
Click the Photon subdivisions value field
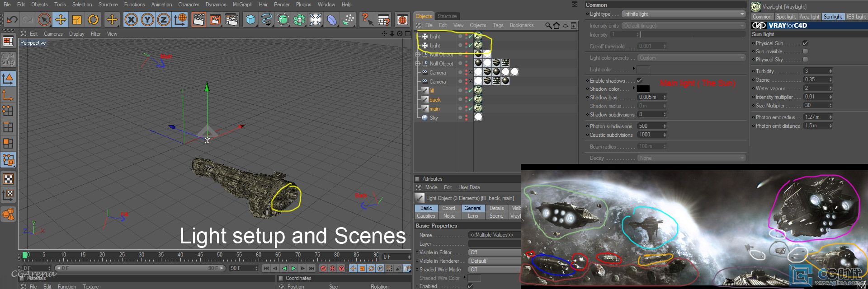pos(652,126)
